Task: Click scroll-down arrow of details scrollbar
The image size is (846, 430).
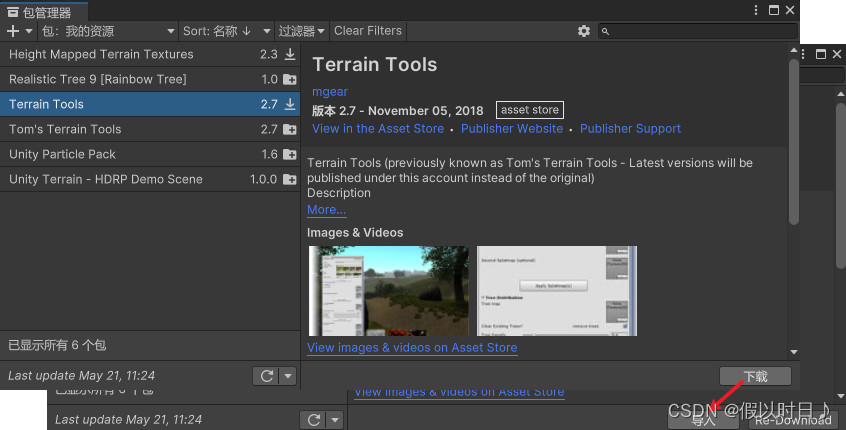Action: (x=793, y=352)
